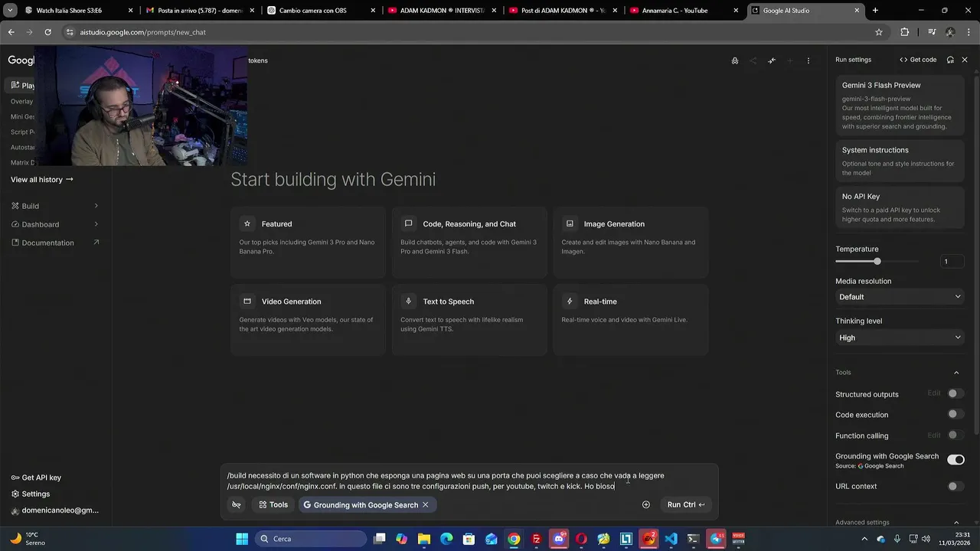The image size is (980, 551).
Task: Open Visual Studio Code from taskbar
Action: point(671,539)
